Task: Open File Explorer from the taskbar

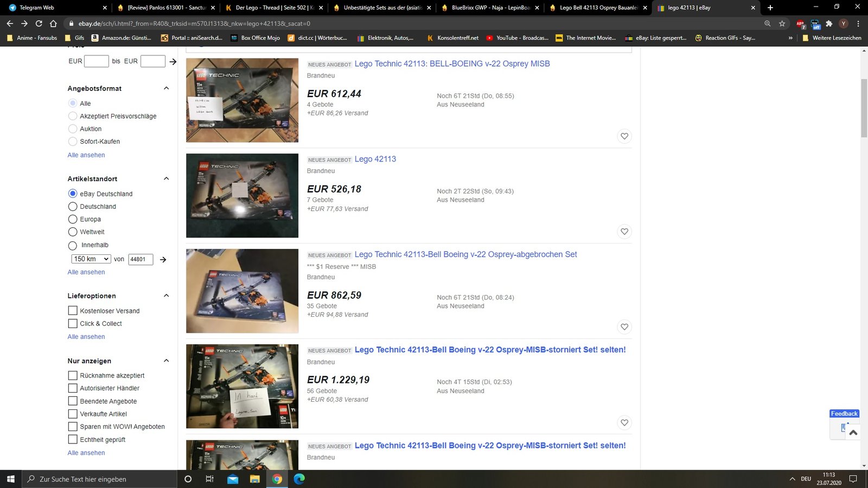Action: [255, 479]
